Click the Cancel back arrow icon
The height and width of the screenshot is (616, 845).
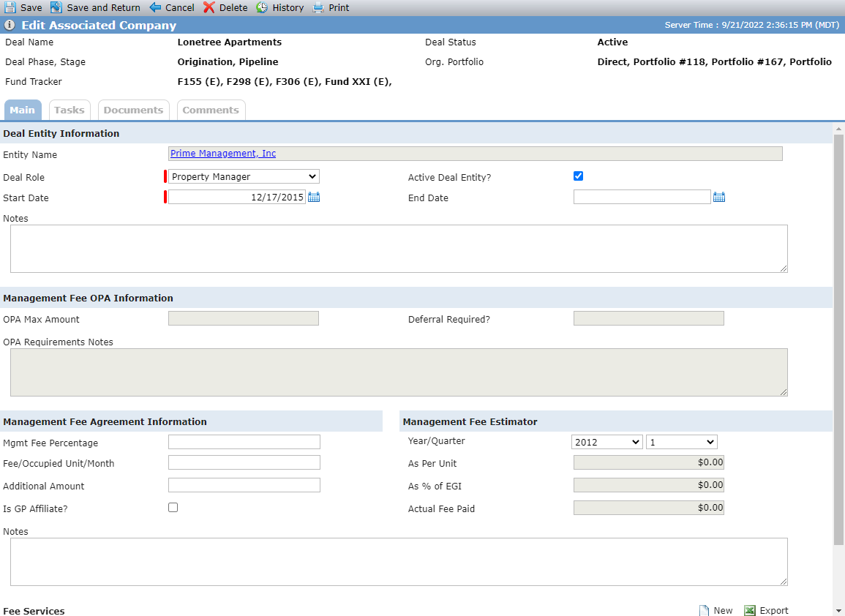coord(155,7)
